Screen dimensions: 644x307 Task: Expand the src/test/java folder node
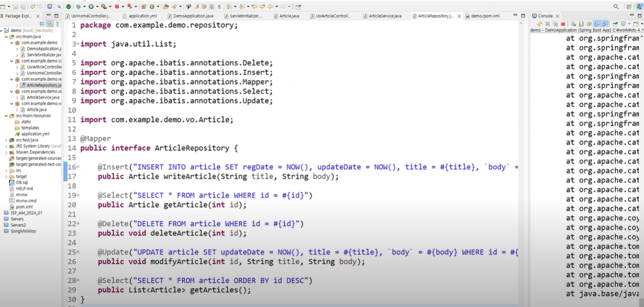coord(6,140)
